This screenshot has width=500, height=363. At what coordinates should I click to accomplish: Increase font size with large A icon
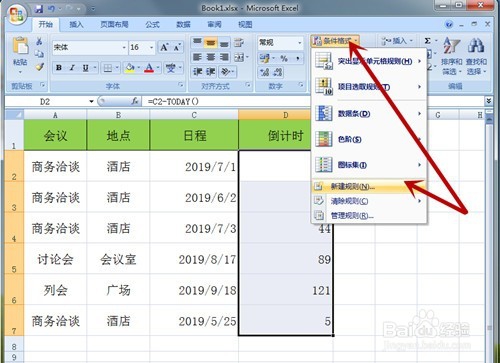tap(164, 47)
